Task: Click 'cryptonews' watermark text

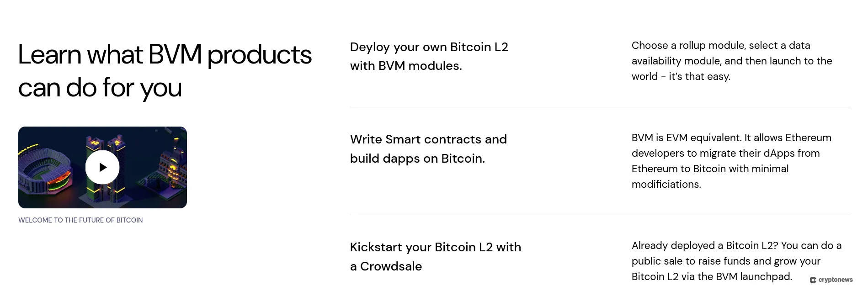Action: pos(835,279)
